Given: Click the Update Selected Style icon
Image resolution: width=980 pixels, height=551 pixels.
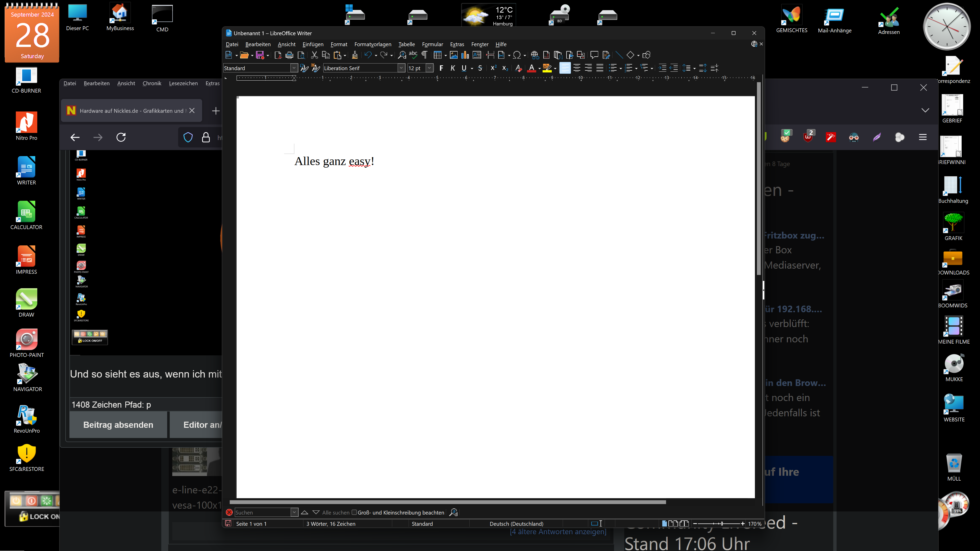Looking at the screenshot, I should coord(304,68).
